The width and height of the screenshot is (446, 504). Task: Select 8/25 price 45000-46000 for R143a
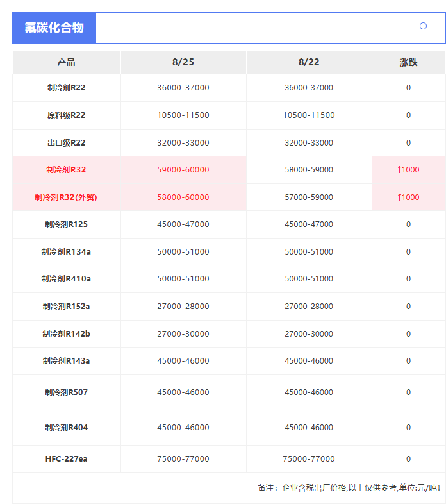[x=183, y=360]
